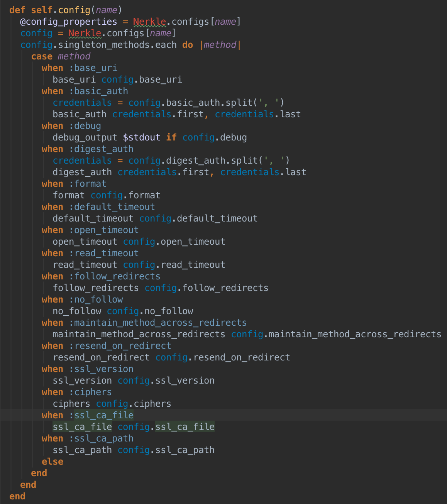The image size is (447, 504).
Task: Select the '@config_properties' instance variable
Action: (x=69, y=22)
